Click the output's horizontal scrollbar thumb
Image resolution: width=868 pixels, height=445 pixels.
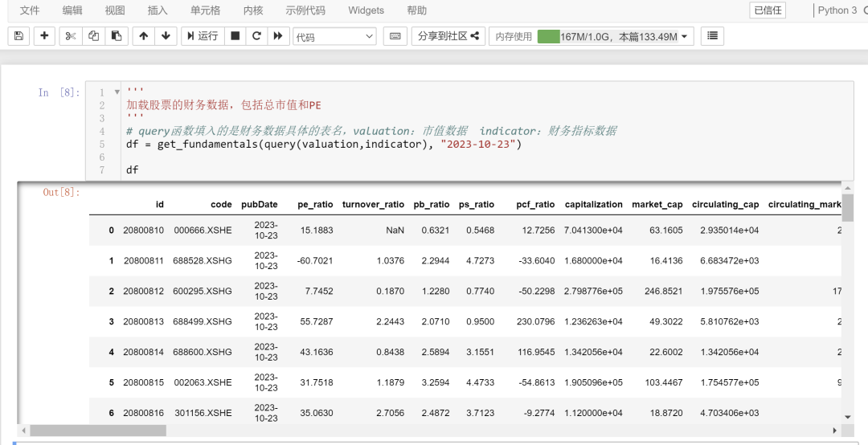coord(98,431)
